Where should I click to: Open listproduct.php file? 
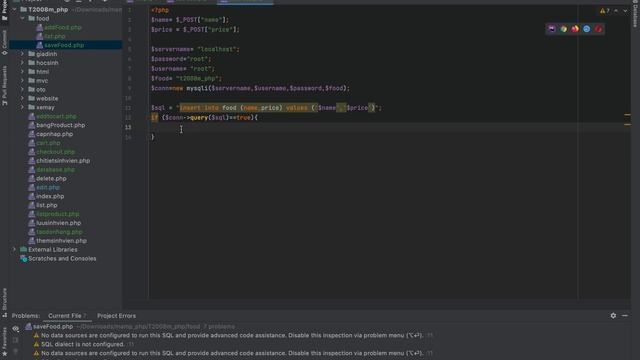(x=58, y=214)
